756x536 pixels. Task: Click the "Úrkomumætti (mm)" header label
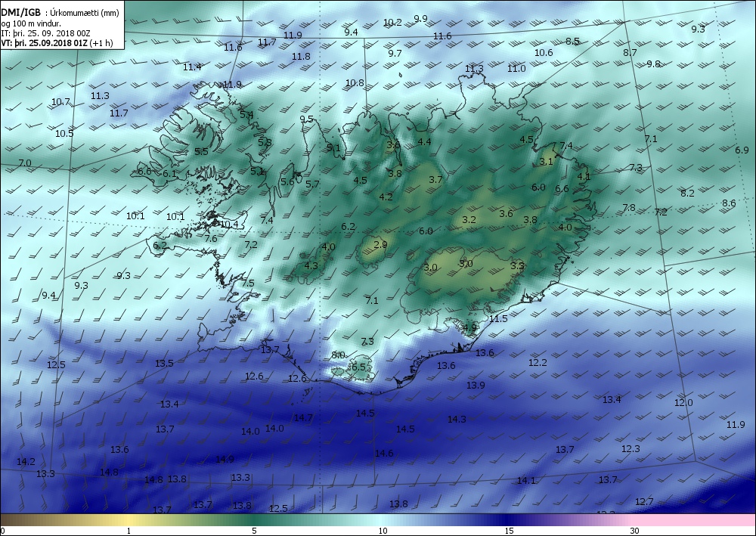point(85,13)
